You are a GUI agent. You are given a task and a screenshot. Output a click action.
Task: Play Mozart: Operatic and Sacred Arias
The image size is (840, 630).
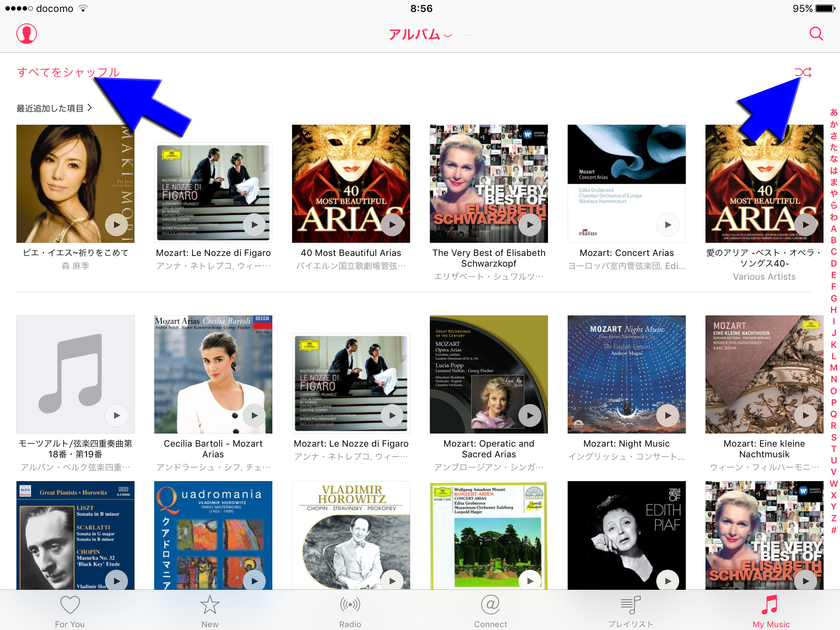pos(530,415)
